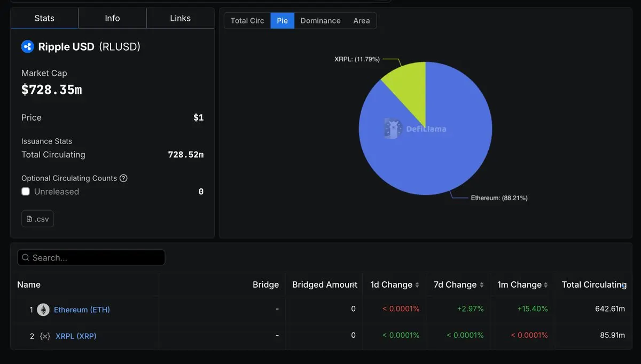Image resolution: width=641 pixels, height=364 pixels.
Task: Sort by 1m Change column arrows
Action: pos(546,285)
